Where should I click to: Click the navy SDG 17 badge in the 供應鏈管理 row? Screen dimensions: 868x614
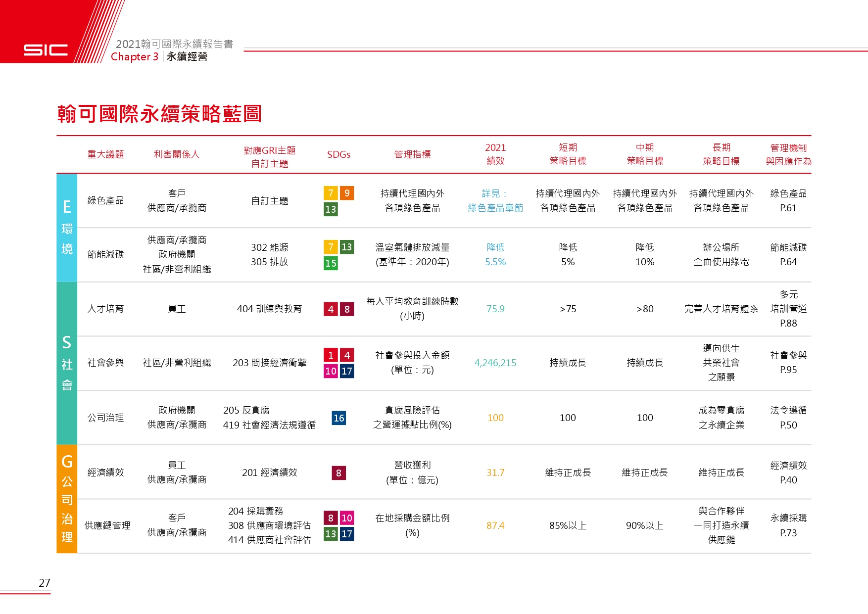[347, 534]
